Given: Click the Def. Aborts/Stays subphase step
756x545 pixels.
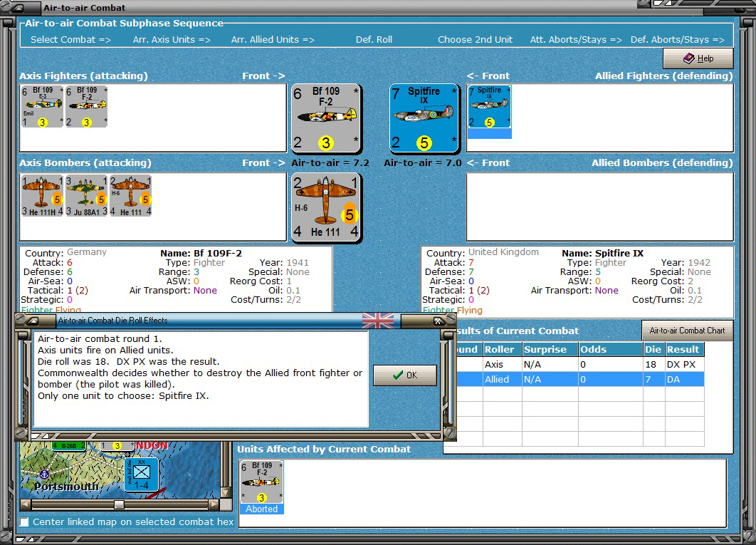Looking at the screenshot, I should 677,40.
